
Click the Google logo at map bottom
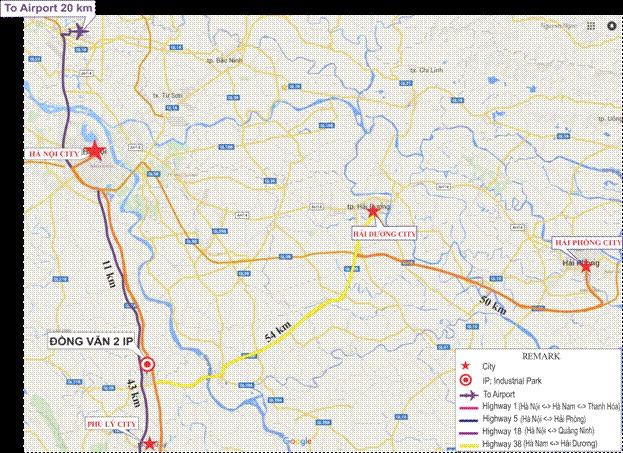tap(296, 441)
